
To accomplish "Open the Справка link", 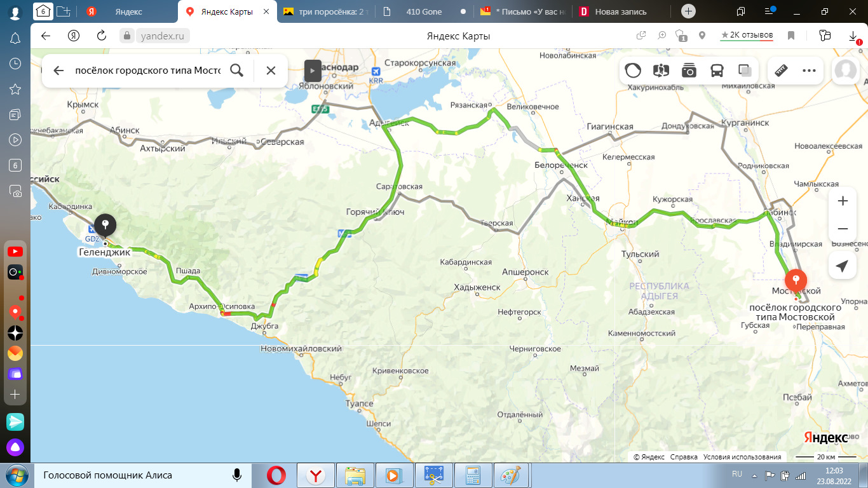I will [x=684, y=457].
